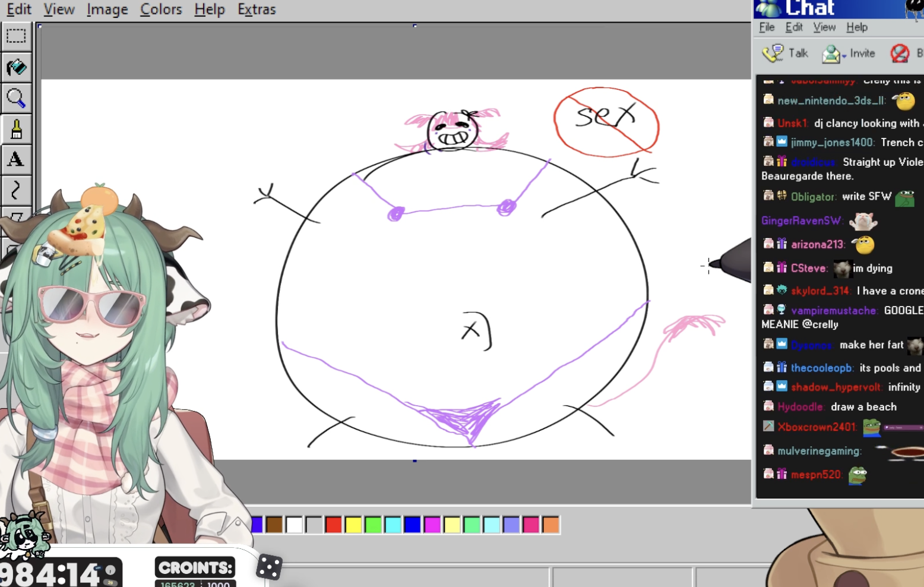Screen dimensions: 924x587
Task: Click the emoji in arizona213's message
Action: point(864,244)
